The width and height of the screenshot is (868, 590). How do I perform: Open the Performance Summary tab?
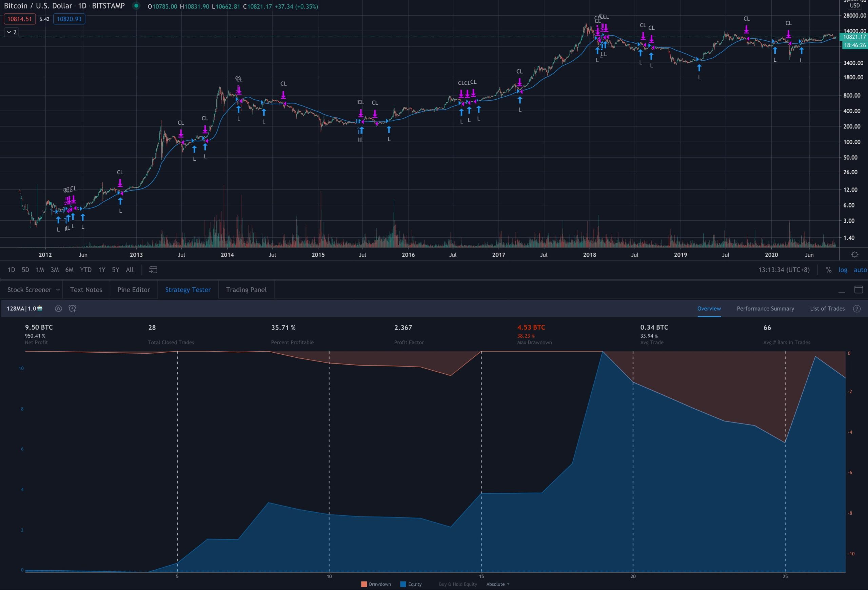click(765, 309)
